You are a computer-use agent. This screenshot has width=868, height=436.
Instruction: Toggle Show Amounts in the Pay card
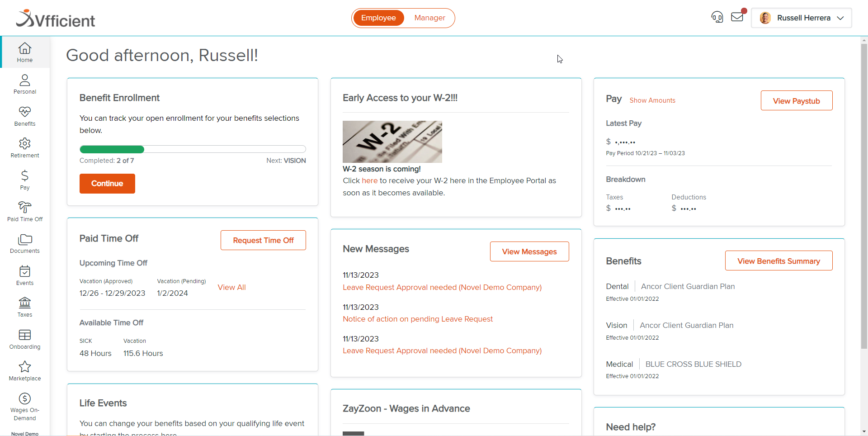[652, 100]
